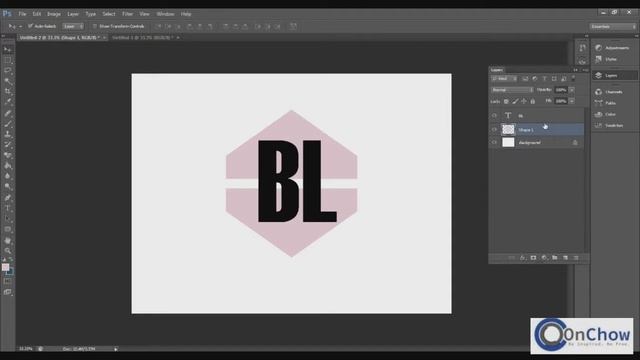Open the Window menu
640x360 pixels.
(x=165, y=14)
